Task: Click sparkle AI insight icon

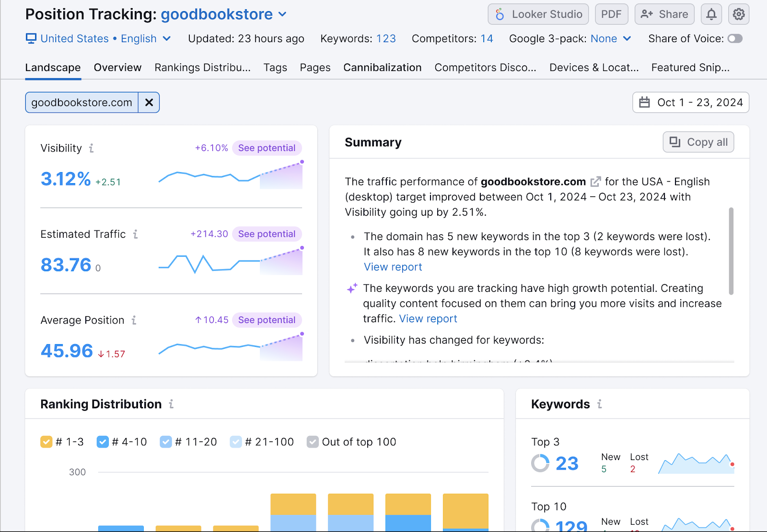Action: (352, 288)
